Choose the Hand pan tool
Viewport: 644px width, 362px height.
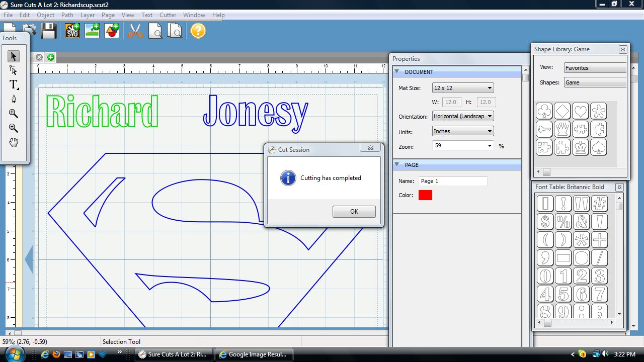click(14, 142)
